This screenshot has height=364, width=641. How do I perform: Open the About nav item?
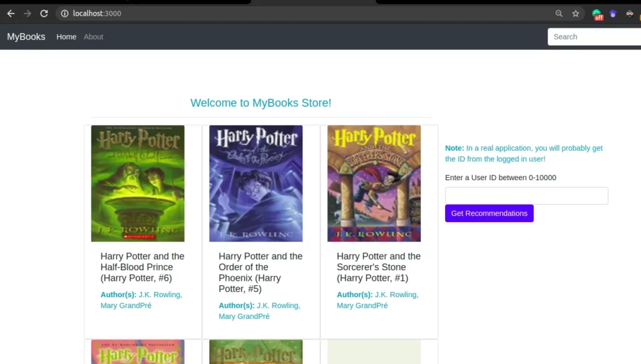[94, 37]
